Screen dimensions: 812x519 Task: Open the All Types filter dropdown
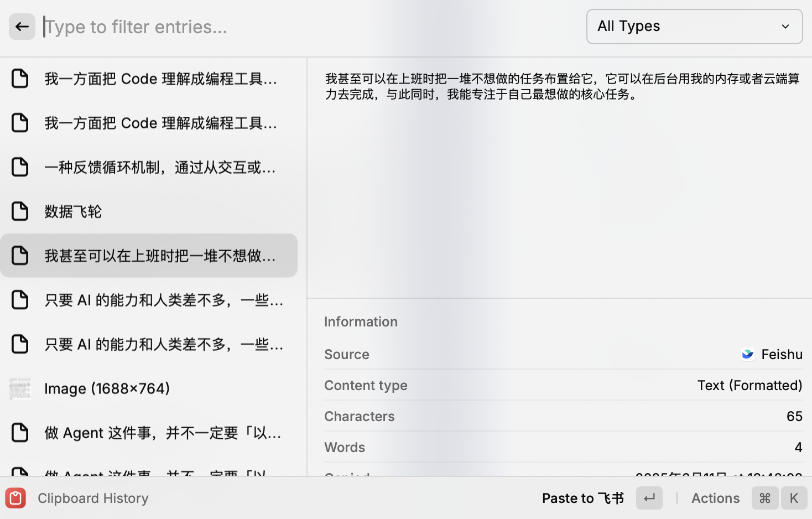tap(694, 26)
